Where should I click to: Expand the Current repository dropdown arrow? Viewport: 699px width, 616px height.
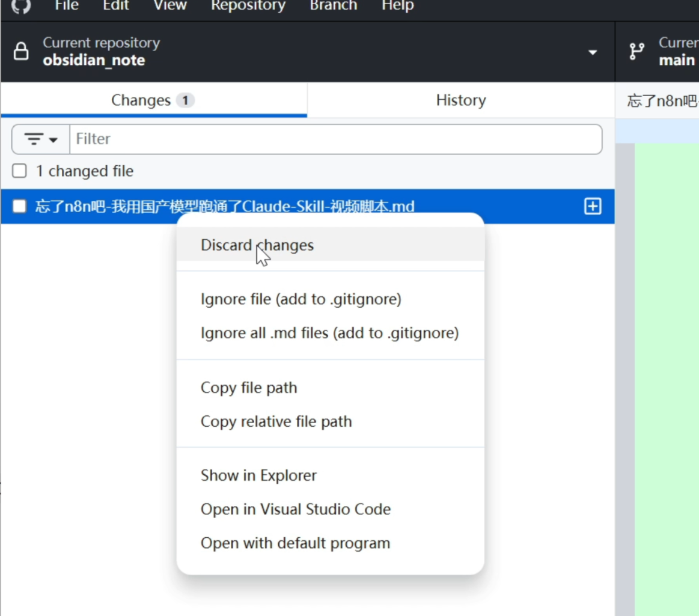(593, 52)
